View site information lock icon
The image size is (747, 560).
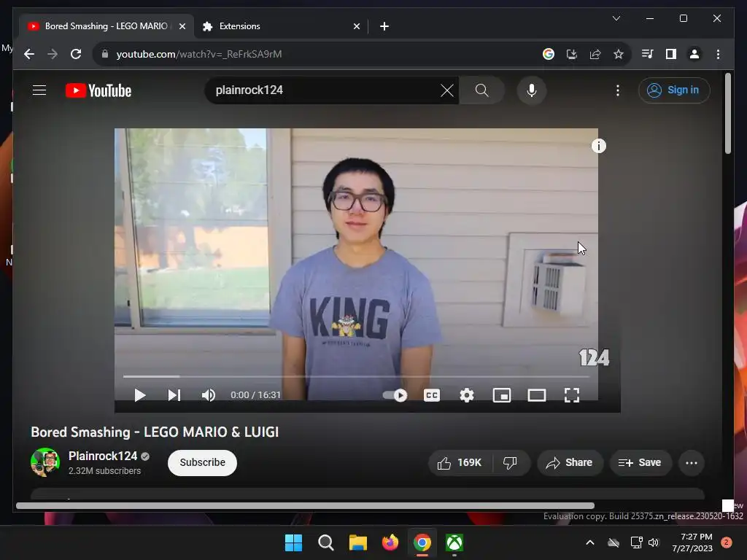coord(105,54)
